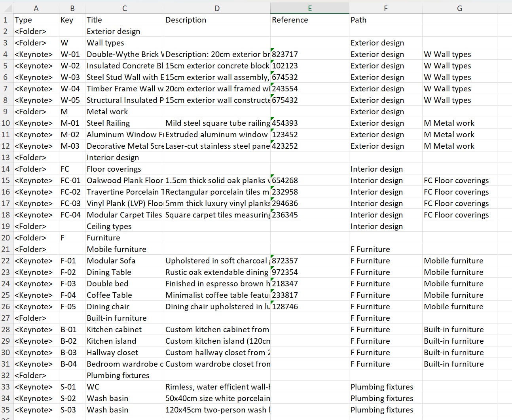Click the green triangle marker on cell containing 102123
The height and width of the screenshot is (420, 512).
[x=272, y=62]
